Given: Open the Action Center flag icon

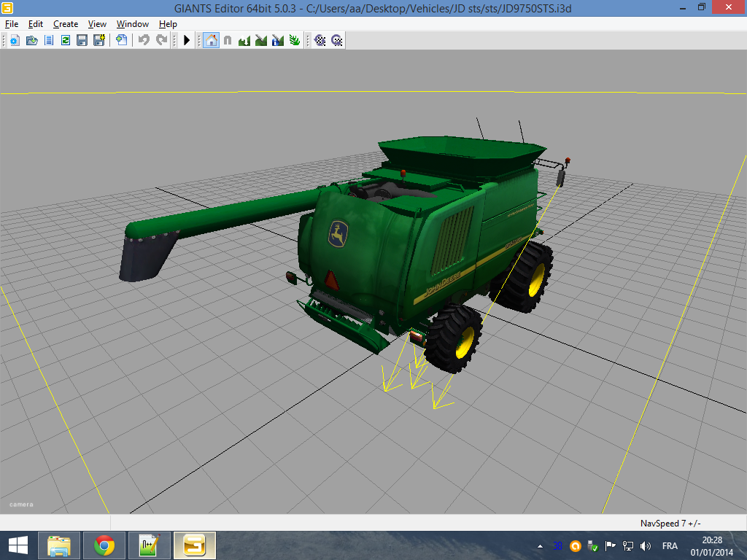Looking at the screenshot, I should pyautogui.click(x=611, y=546).
